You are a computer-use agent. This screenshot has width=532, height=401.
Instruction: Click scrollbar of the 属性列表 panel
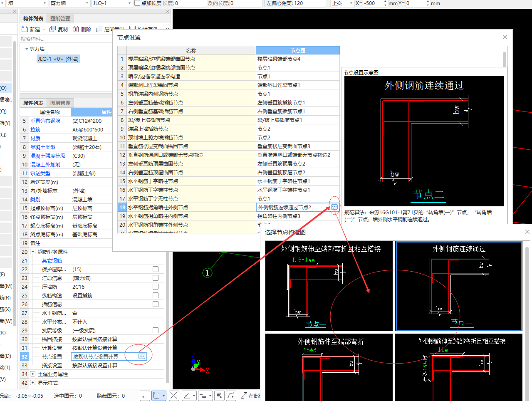(168, 316)
